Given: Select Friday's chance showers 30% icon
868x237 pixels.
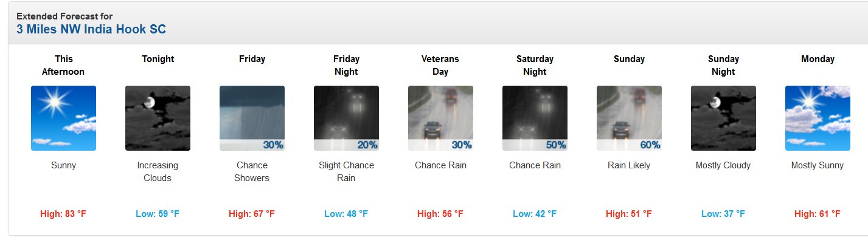Looking at the screenshot, I should [x=252, y=118].
